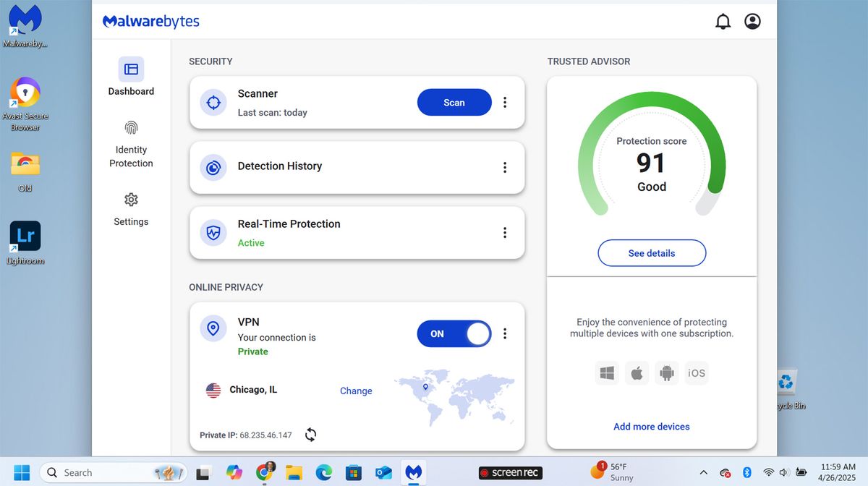Click Change to switch VPN server location

(356, 391)
